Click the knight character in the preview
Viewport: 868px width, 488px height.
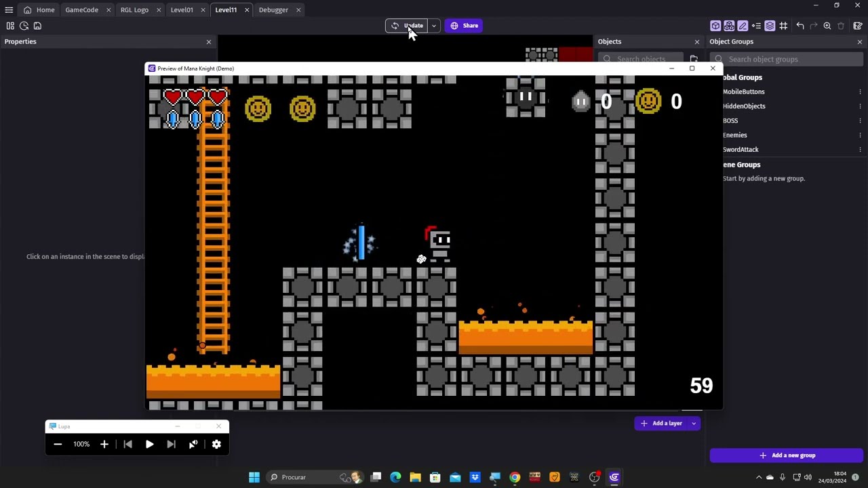[x=438, y=245]
